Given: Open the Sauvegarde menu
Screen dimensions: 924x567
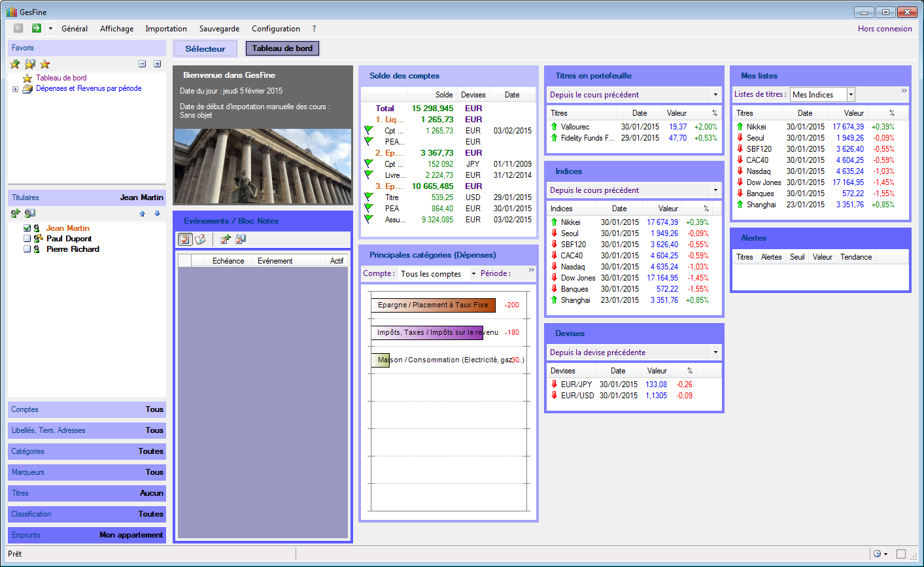Looking at the screenshot, I should pyautogui.click(x=219, y=29).
